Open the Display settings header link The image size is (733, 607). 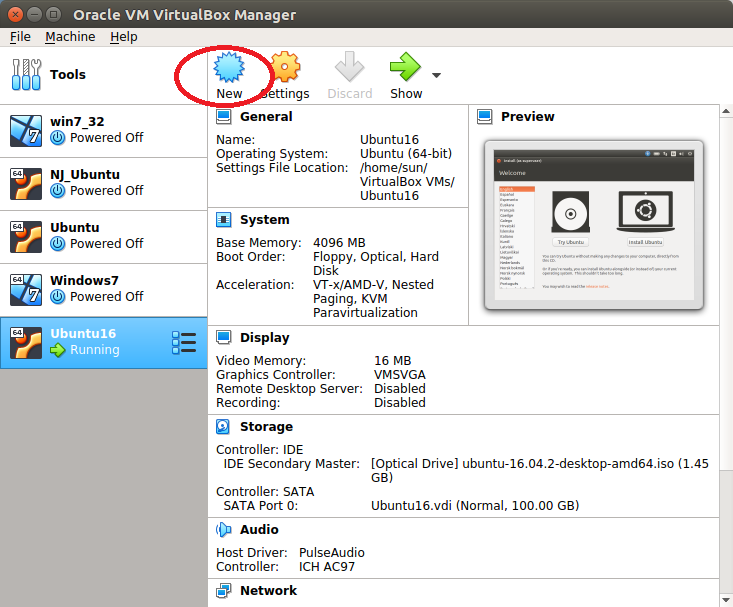(265, 337)
